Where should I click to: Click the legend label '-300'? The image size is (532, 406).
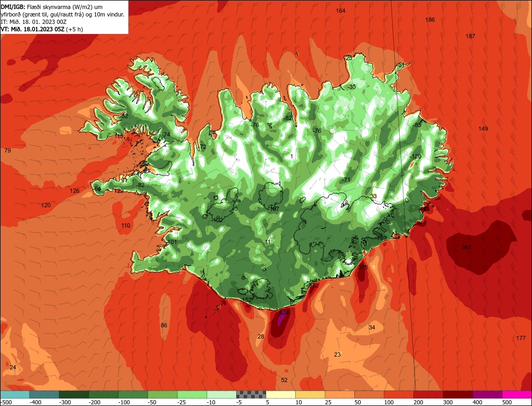pyautogui.click(x=65, y=402)
